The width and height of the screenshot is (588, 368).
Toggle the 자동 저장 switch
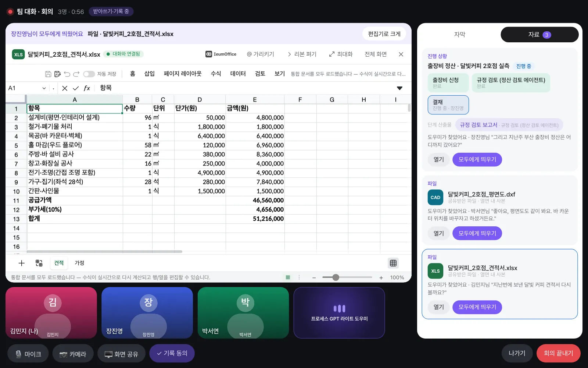(89, 74)
